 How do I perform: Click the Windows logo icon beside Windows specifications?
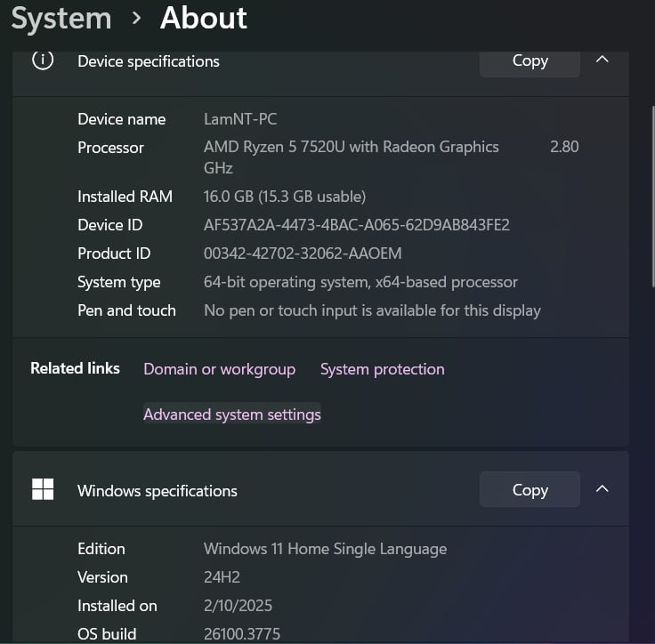pyautogui.click(x=43, y=489)
